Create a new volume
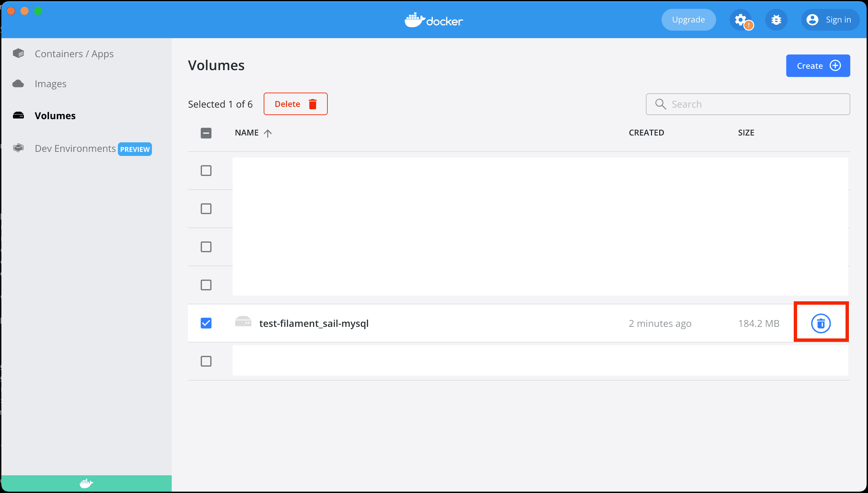The width and height of the screenshot is (868, 493). click(818, 66)
